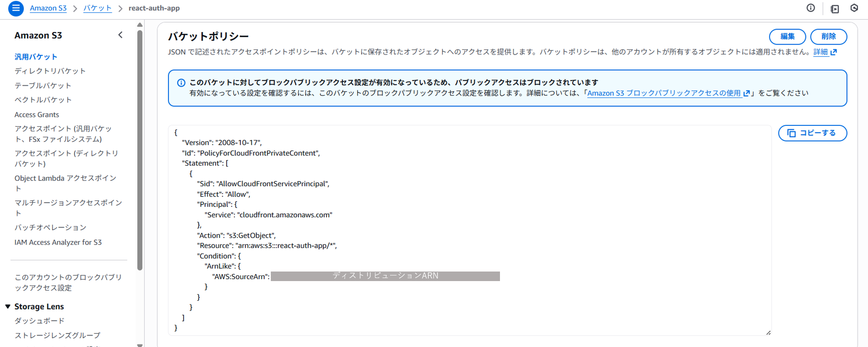Click the "ArnLike" condition line
This screenshot has height=347, width=868.
tap(223, 266)
